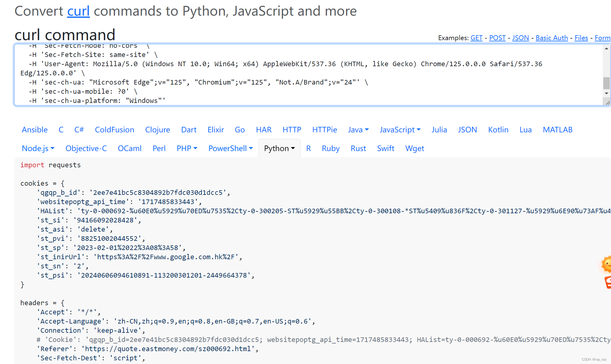
Task: Click the orange floating badge icon
Action: pos(608,282)
